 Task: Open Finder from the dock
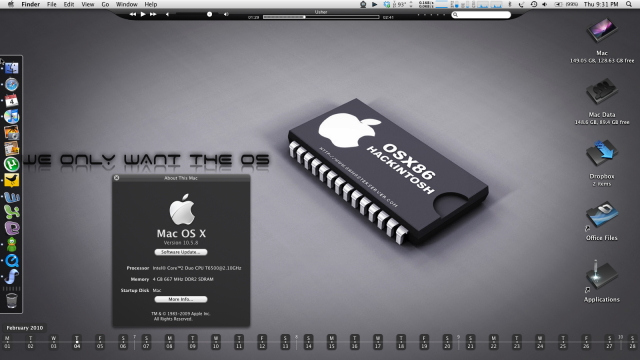[x=11, y=68]
